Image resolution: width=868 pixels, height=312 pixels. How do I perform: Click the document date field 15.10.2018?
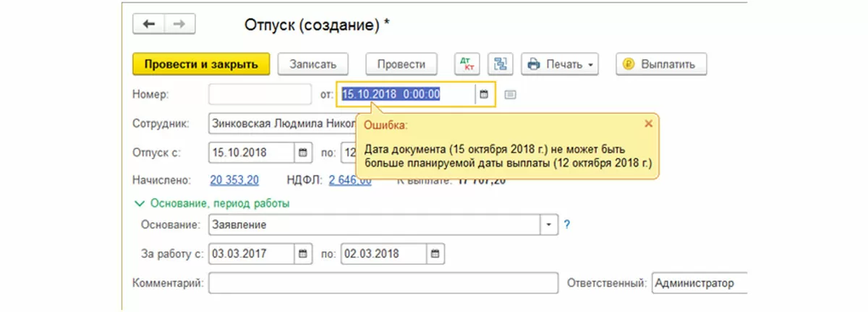point(407,94)
